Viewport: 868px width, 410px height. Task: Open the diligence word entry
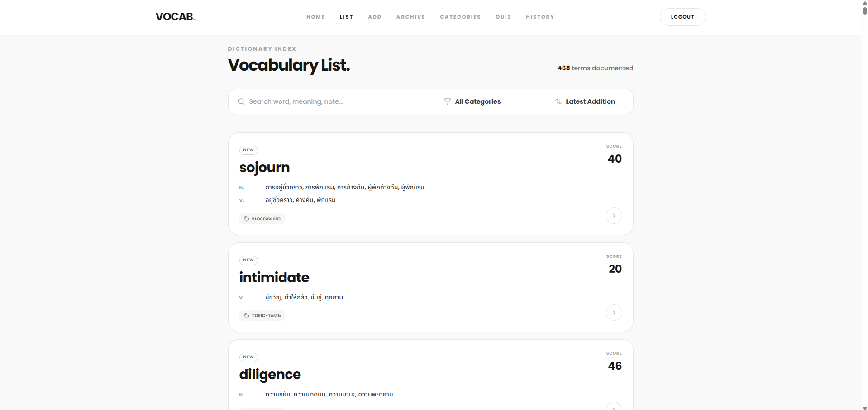(x=270, y=375)
